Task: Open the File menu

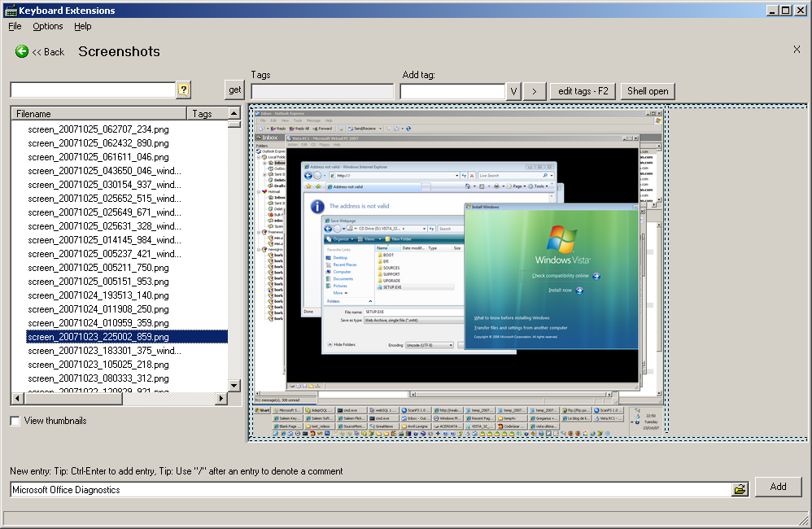Action: click(x=14, y=26)
